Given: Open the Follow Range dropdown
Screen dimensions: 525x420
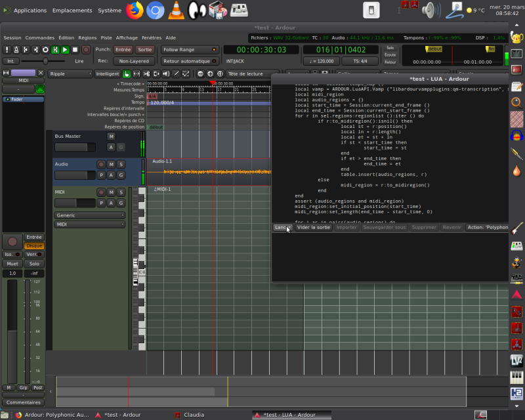Looking at the screenshot, I should pyautogui.click(x=190, y=50).
